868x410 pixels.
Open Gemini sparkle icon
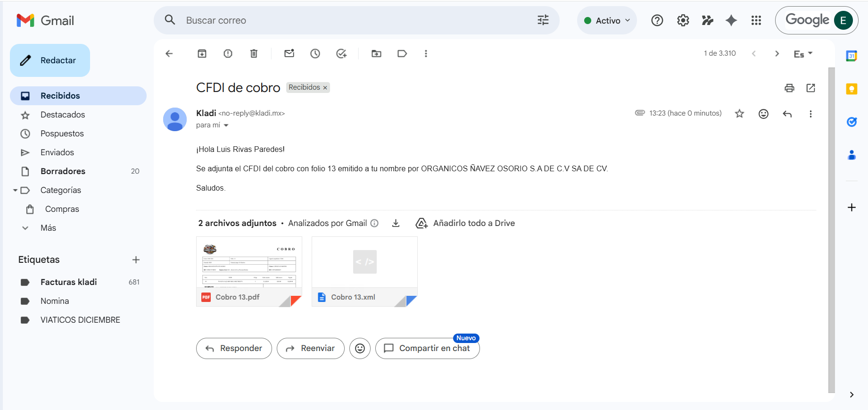tap(731, 20)
